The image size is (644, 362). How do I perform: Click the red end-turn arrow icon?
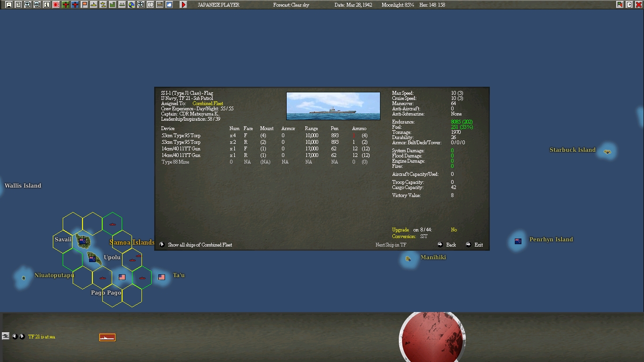point(183,5)
